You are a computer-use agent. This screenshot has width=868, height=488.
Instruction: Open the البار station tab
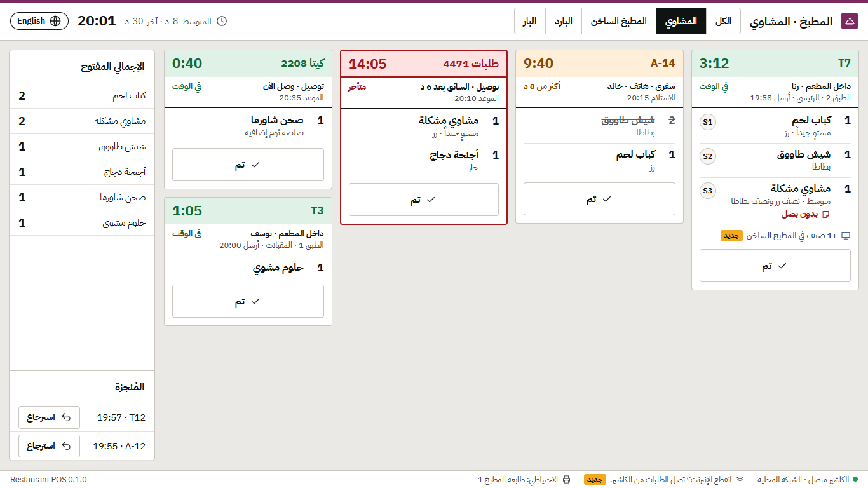[530, 21]
